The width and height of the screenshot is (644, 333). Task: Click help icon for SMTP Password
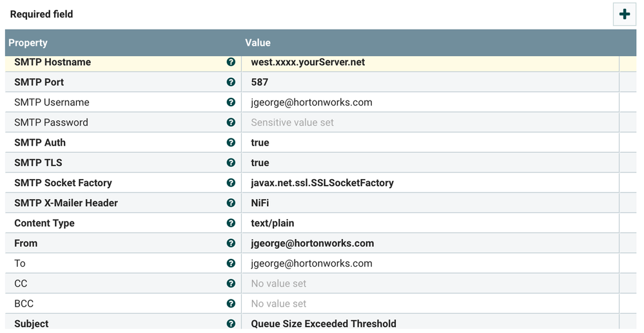231,122
